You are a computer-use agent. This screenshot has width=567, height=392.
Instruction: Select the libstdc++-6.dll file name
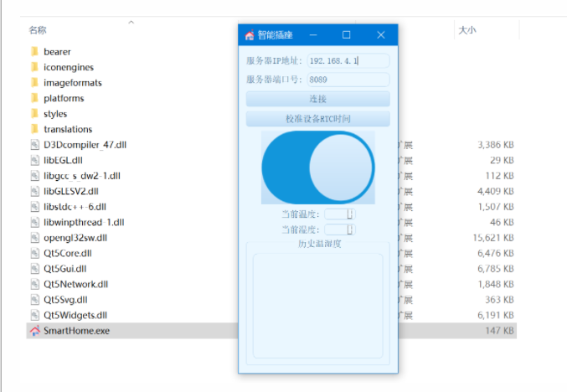coord(75,207)
